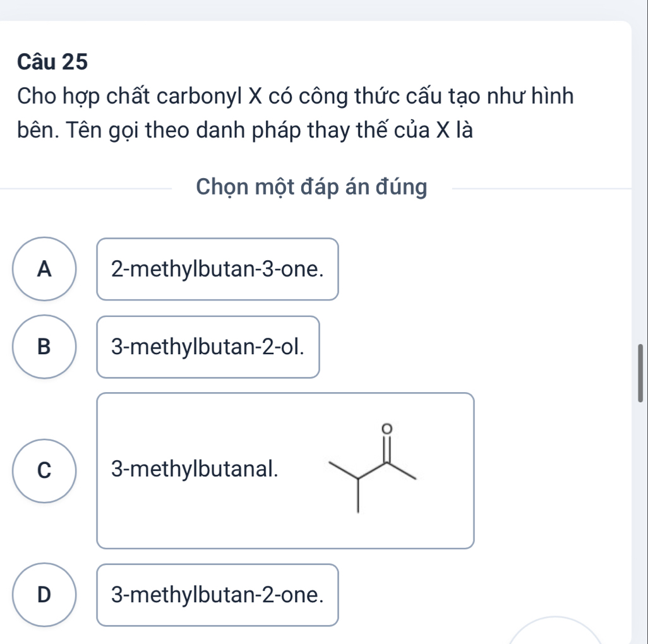Image resolution: width=648 pixels, height=644 pixels.
Task: Click the oxygen atom label in the structure
Action: pyautogui.click(x=386, y=429)
